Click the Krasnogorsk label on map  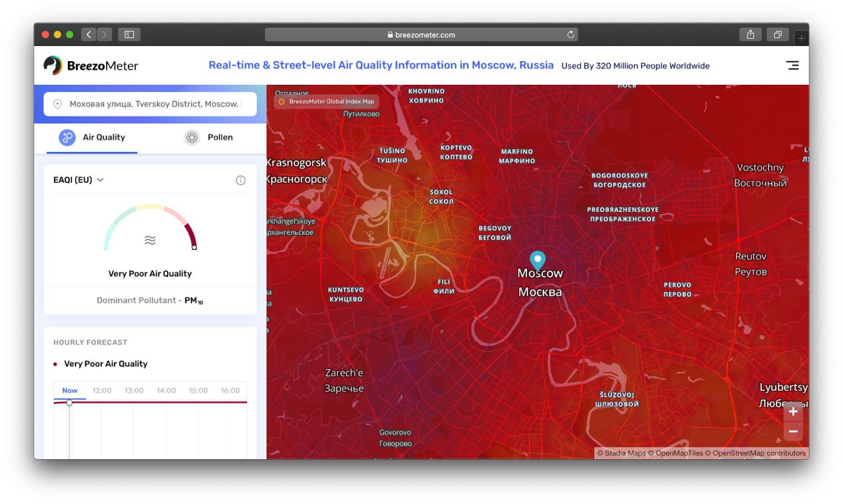pyautogui.click(x=296, y=170)
